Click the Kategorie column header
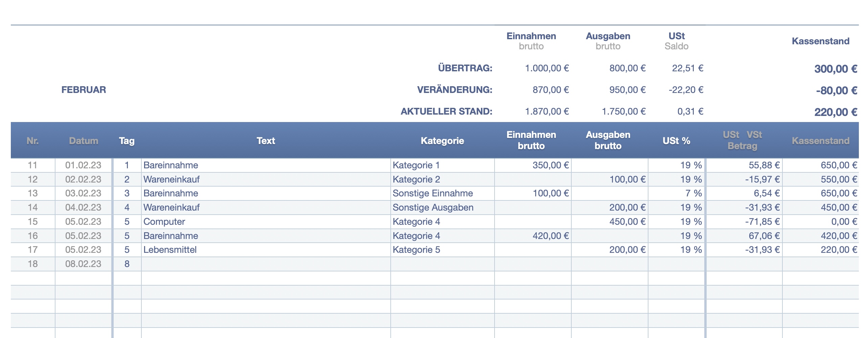 coord(442,141)
